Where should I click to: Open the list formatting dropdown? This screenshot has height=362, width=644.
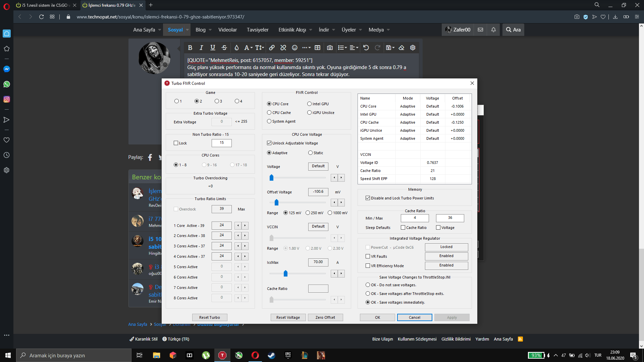click(342, 48)
